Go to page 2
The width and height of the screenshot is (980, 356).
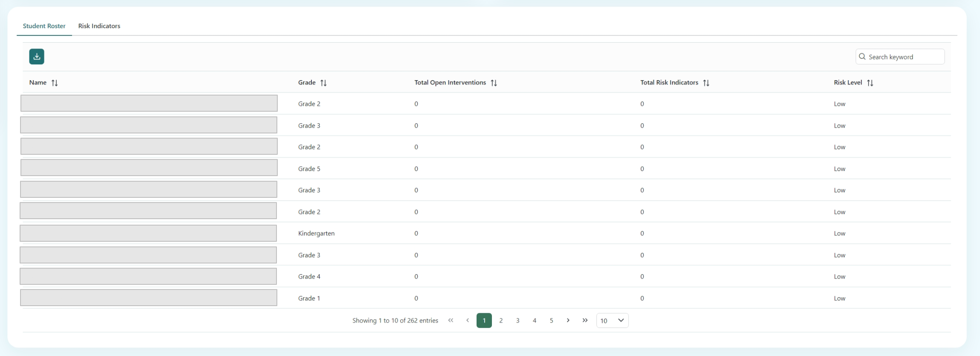[501, 321]
